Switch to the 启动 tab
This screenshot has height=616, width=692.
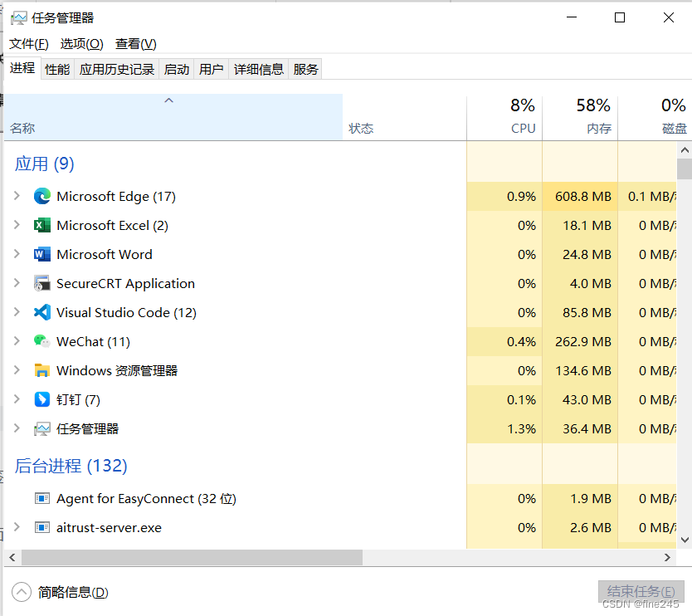click(x=176, y=70)
